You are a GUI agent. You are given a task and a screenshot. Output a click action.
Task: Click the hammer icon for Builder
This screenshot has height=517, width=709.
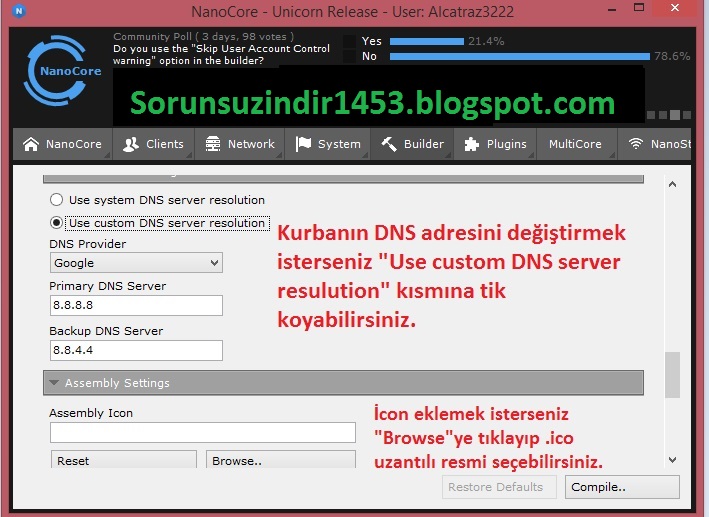click(389, 144)
